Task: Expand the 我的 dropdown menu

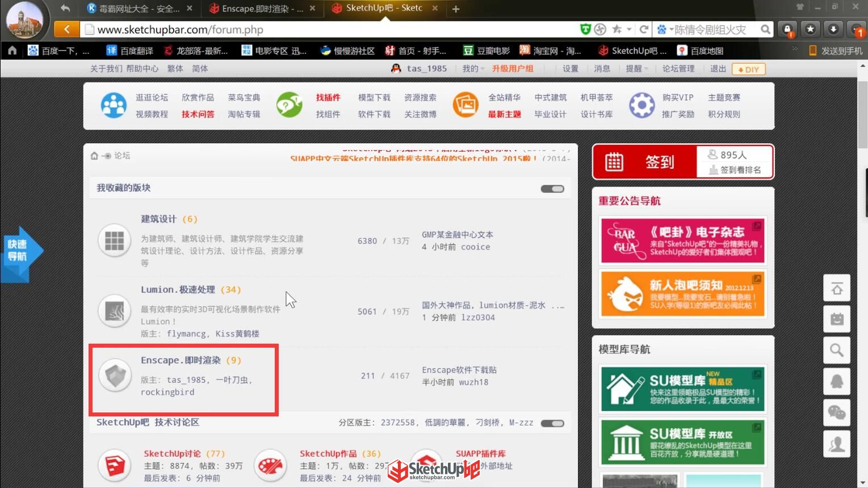Action: (473, 69)
